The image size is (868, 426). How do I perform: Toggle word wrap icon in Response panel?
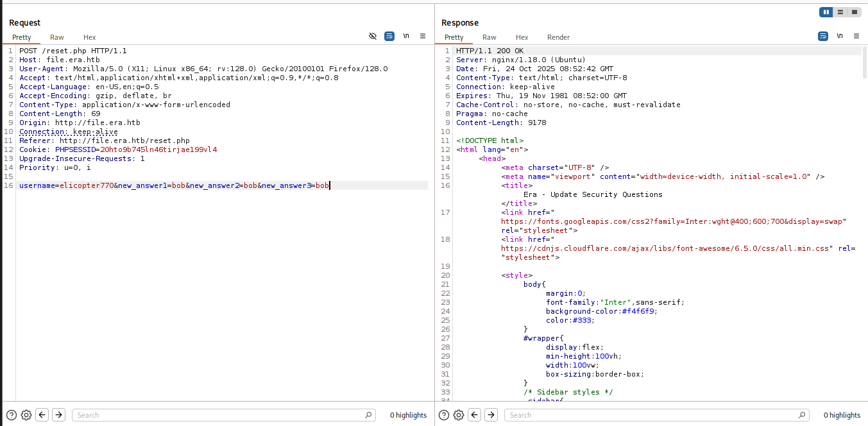[x=823, y=37]
